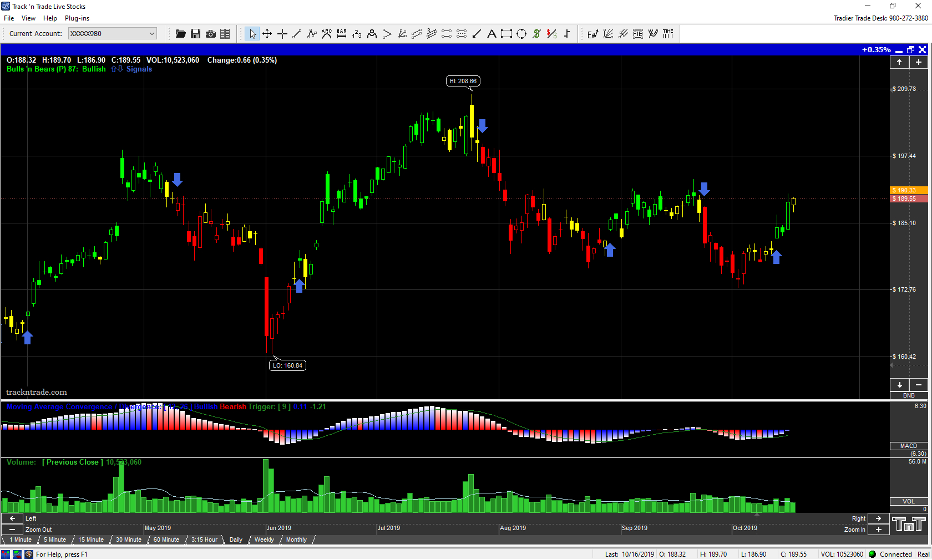
Task: Open the Plug-ins menu
Action: (77, 18)
